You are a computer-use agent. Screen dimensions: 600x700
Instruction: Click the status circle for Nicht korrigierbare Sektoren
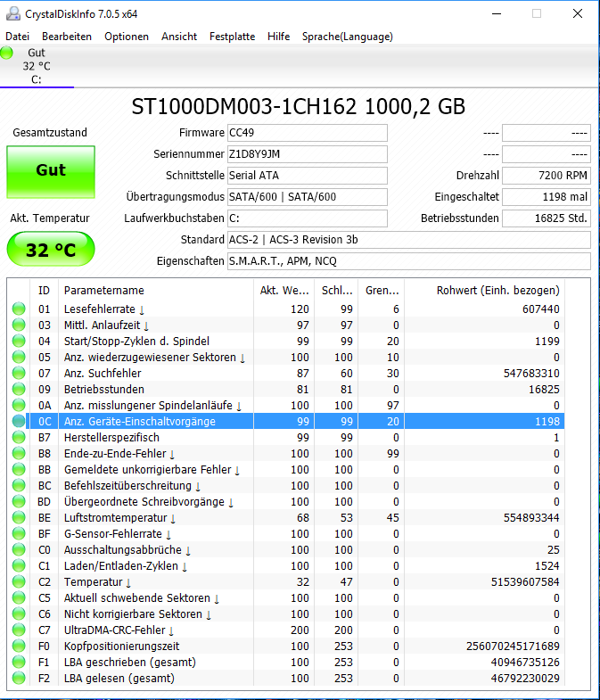[x=19, y=614]
